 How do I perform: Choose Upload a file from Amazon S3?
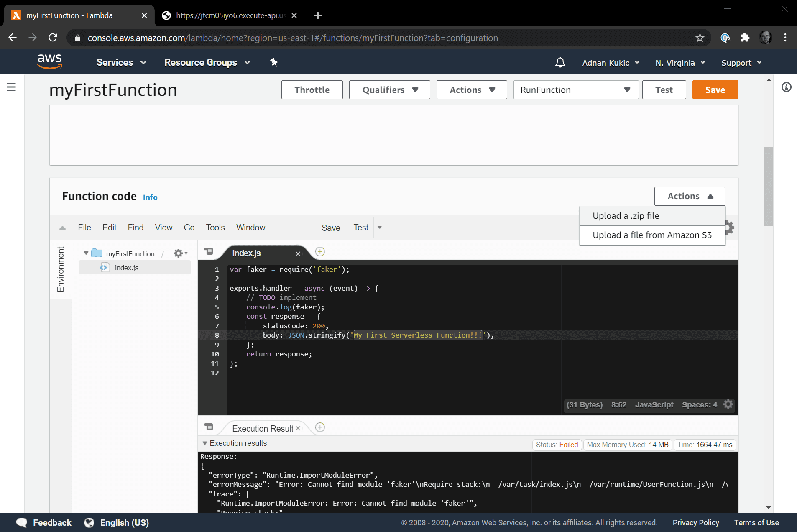(x=651, y=235)
